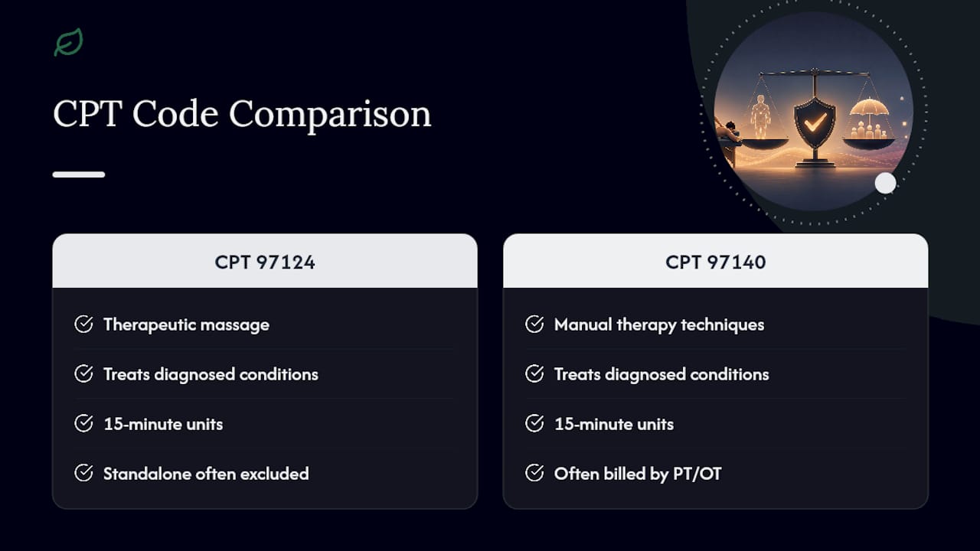
Task: Click the Often billed by PT/OT item
Action: (638, 474)
